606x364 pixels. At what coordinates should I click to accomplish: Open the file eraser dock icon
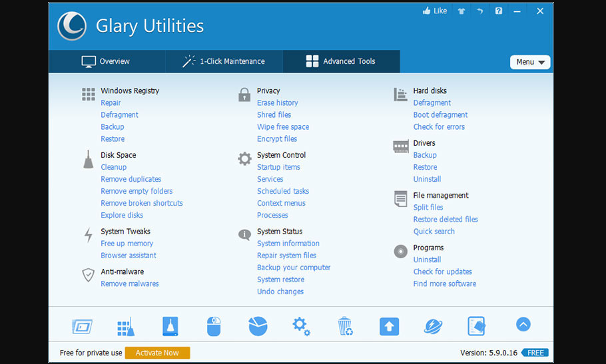(x=477, y=327)
